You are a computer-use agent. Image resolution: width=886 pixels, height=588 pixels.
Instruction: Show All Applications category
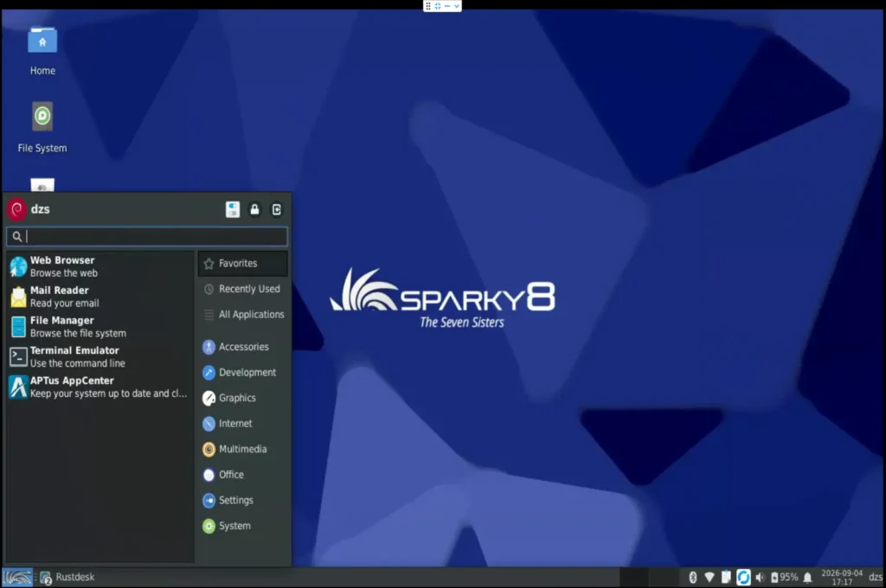[x=243, y=314]
